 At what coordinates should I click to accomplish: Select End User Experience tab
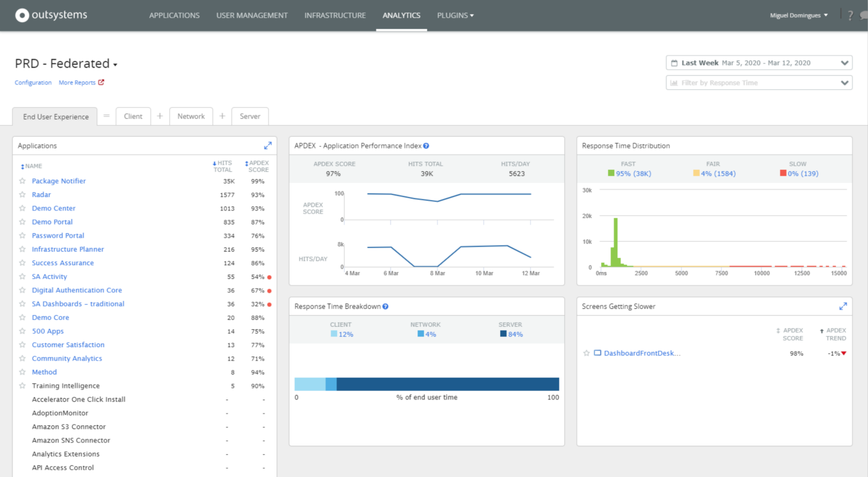coord(55,116)
